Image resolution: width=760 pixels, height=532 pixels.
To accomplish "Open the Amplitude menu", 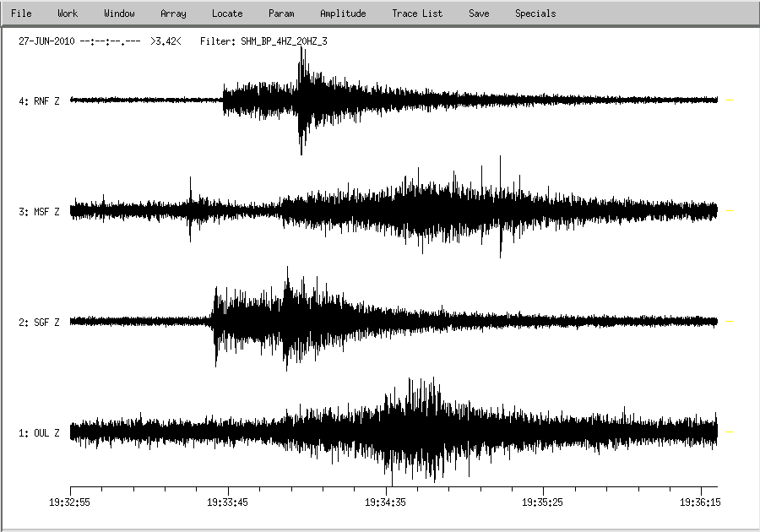I will pos(343,14).
